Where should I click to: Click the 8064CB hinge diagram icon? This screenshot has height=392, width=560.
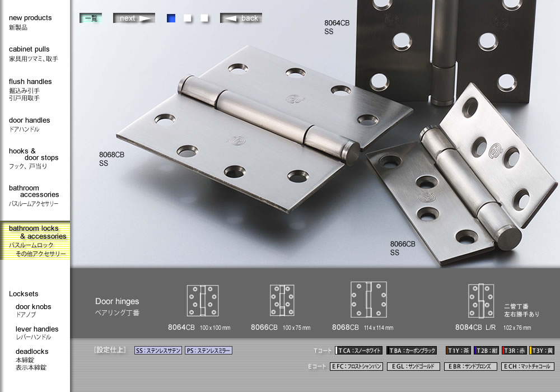[x=202, y=301]
